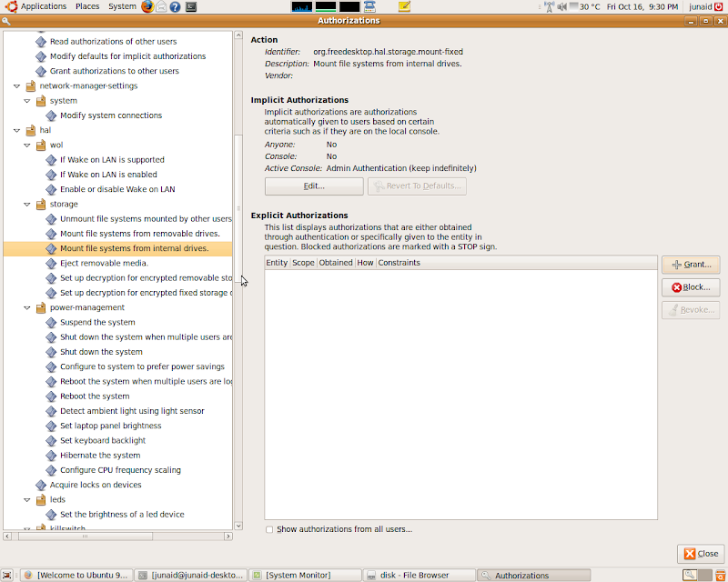Switch to junaid@junaid-desktop terminal taskbar window
728x582 pixels.
(191, 575)
